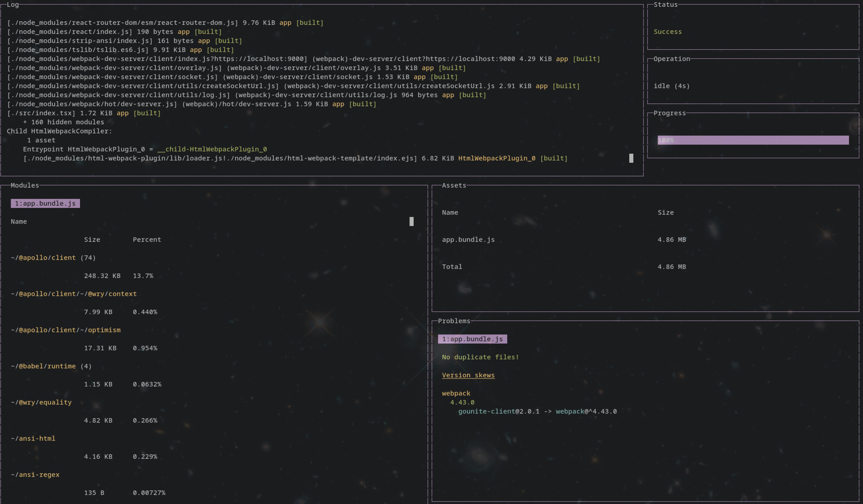Screen dimensions: 863x504
Task: Click the ./src/index.tsx log line
Action: point(84,113)
